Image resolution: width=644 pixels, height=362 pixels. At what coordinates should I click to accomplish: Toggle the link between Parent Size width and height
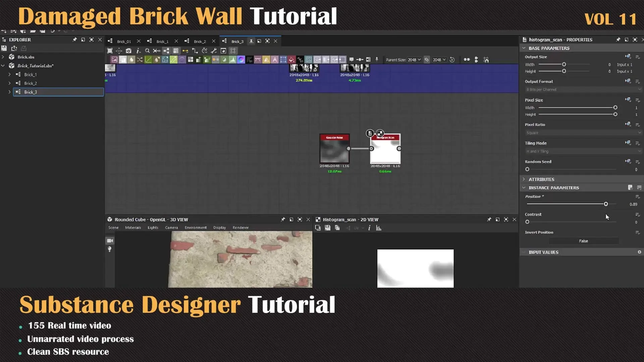(427, 60)
